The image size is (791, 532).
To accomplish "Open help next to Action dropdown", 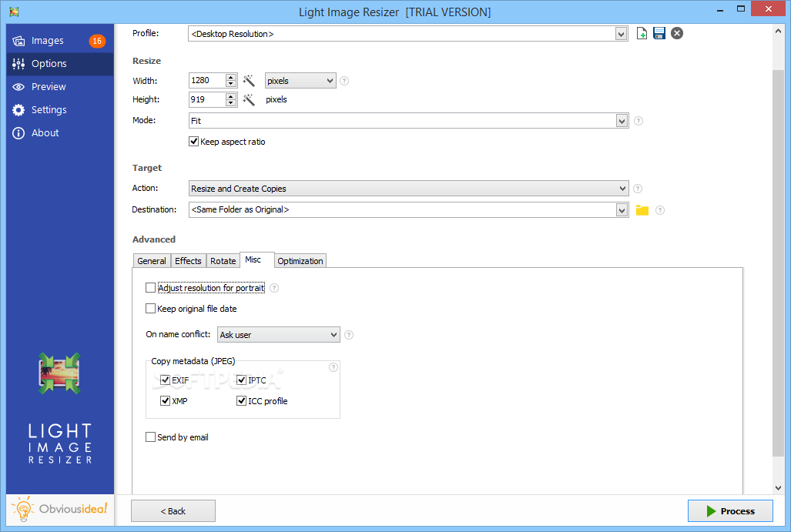I will tap(638, 189).
